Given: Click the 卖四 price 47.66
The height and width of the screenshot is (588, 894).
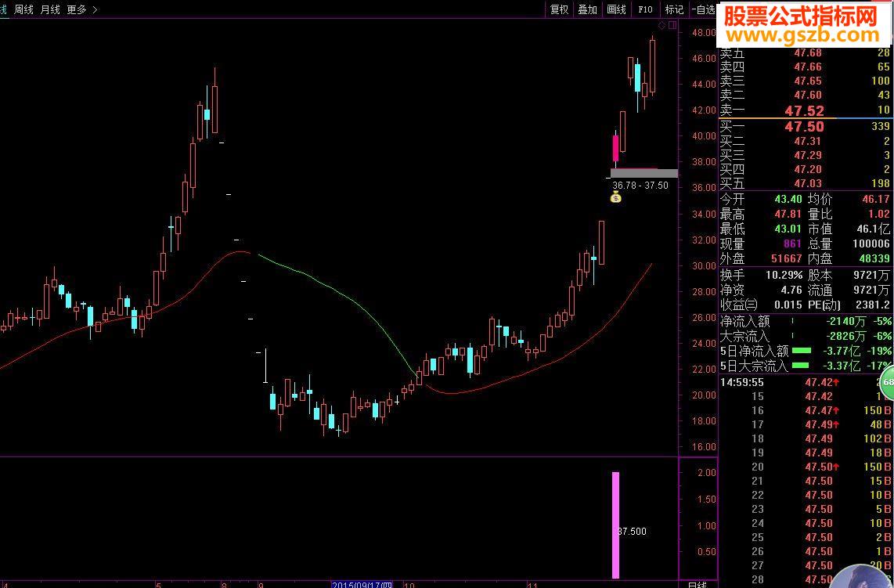Looking at the screenshot, I should (808, 67).
